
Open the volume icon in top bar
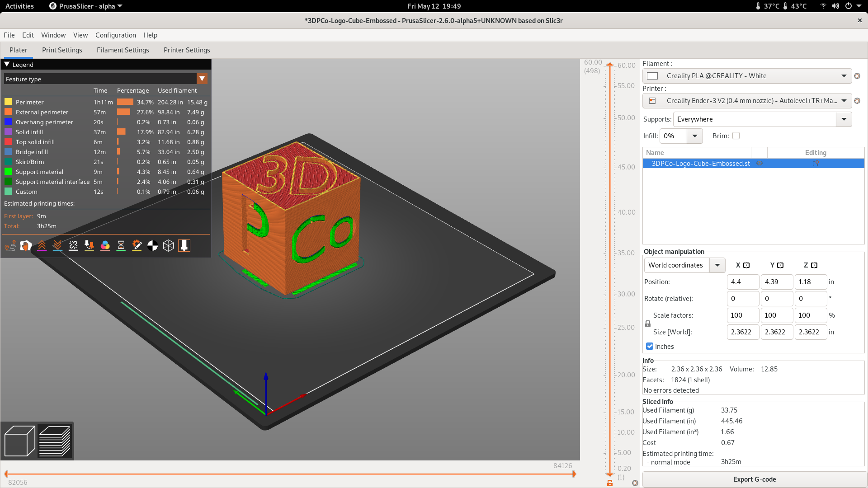835,6
